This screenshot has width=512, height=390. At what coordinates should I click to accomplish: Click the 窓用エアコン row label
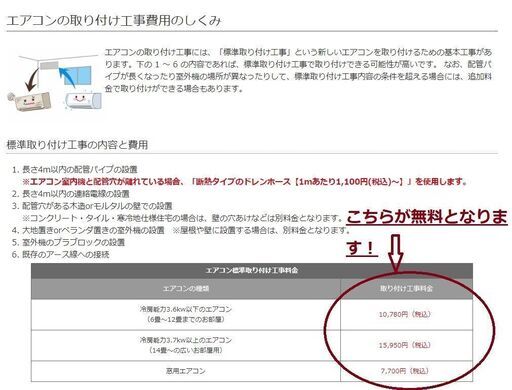(186, 371)
